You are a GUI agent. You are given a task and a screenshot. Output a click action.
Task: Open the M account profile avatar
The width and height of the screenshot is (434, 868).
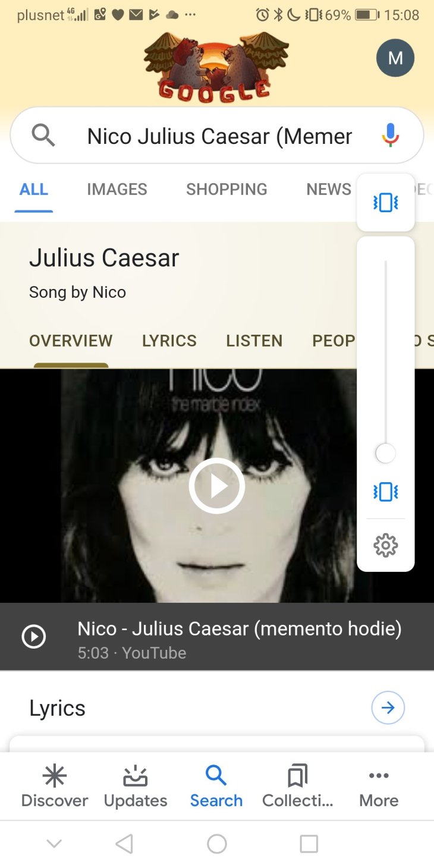point(395,58)
